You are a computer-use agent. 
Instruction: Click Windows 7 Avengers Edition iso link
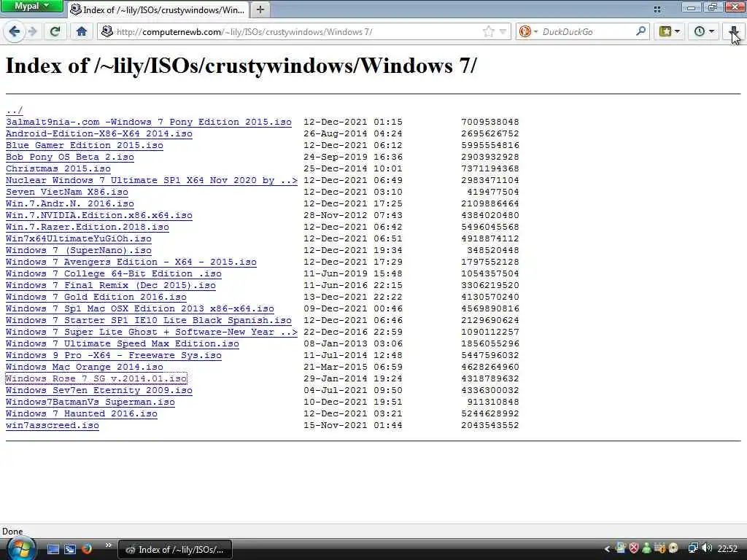(x=131, y=262)
